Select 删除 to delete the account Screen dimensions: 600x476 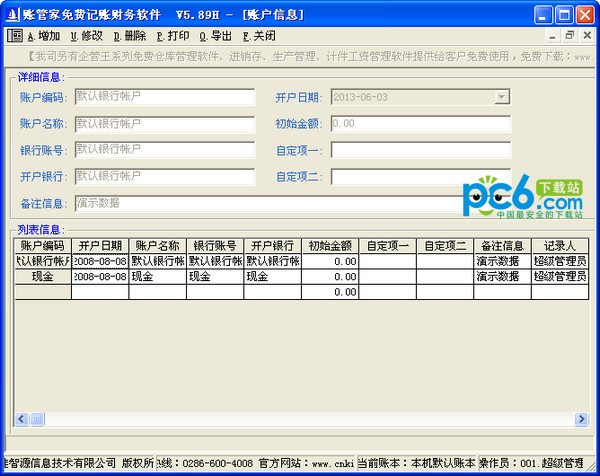[130, 36]
